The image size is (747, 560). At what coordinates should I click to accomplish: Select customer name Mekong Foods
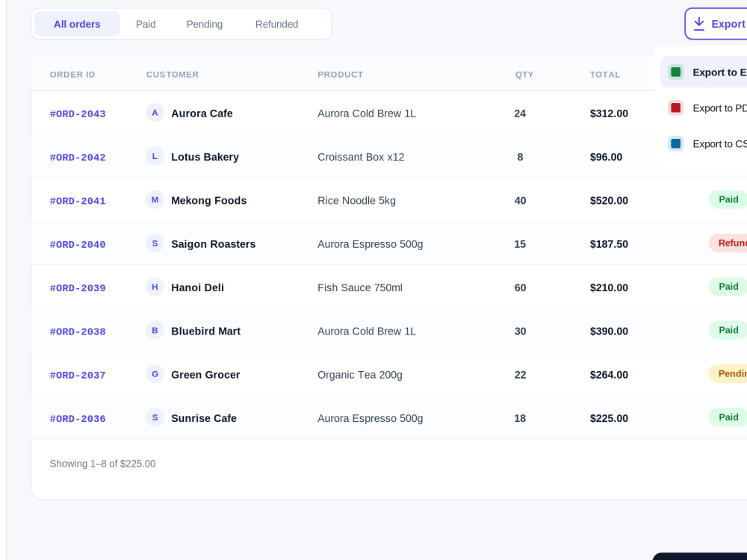point(208,200)
